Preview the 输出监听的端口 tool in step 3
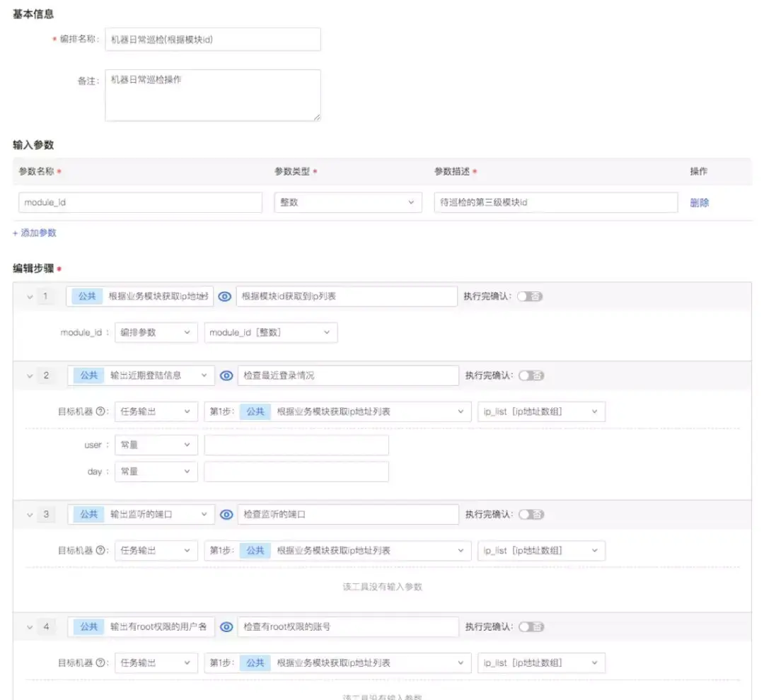The width and height of the screenshot is (764, 700). coord(226,515)
